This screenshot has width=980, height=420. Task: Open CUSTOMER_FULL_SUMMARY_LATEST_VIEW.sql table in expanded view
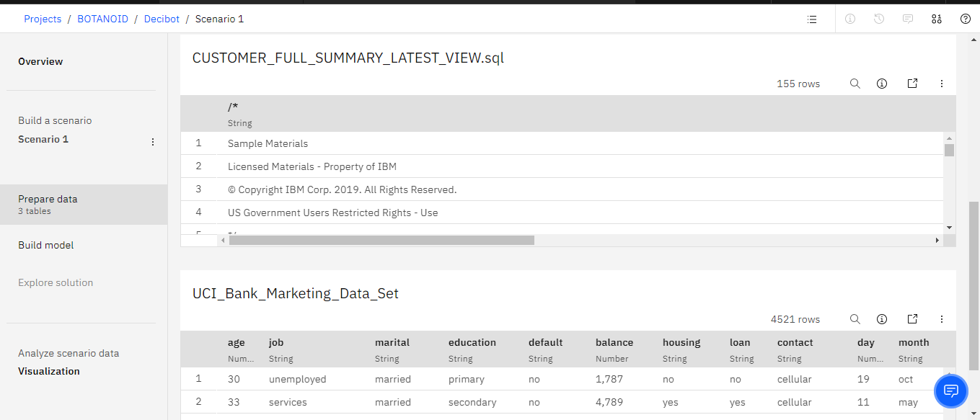point(912,84)
